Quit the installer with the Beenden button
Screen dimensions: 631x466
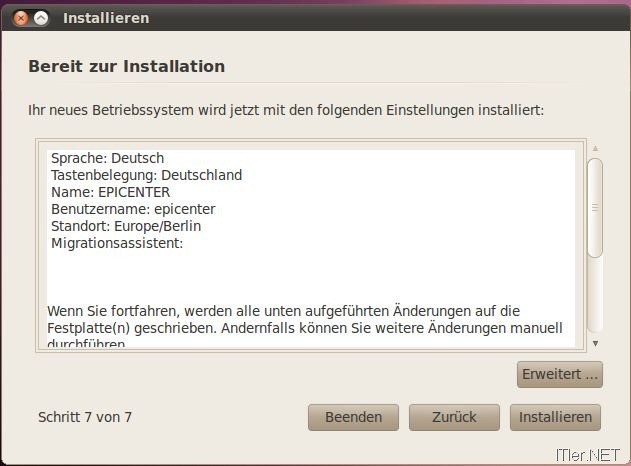[x=353, y=417]
